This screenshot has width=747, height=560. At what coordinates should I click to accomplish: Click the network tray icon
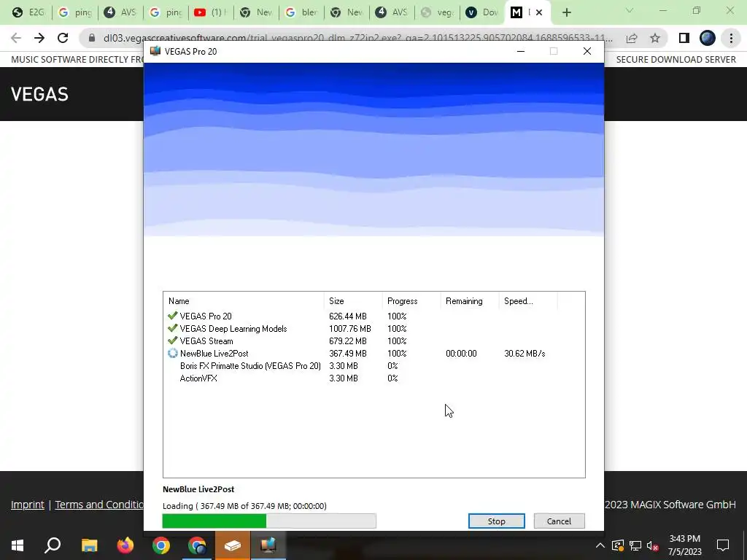(x=635, y=545)
